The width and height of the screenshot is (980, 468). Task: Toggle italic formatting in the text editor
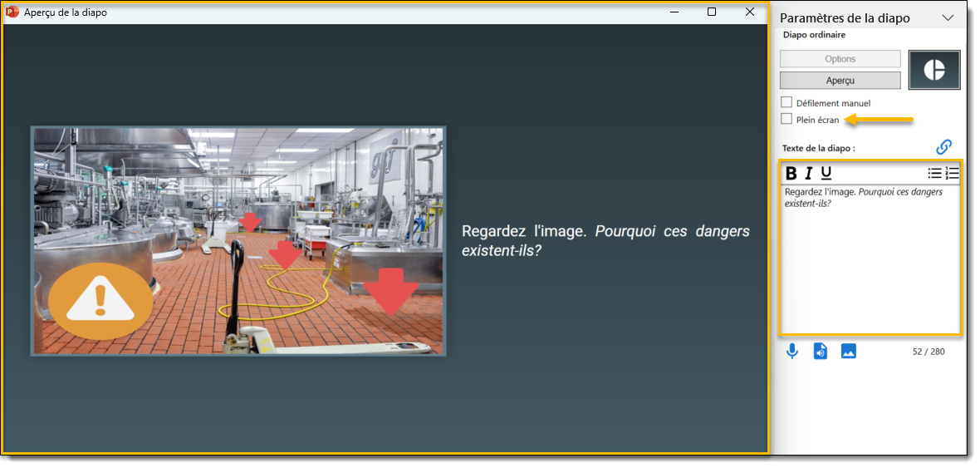[x=808, y=173]
